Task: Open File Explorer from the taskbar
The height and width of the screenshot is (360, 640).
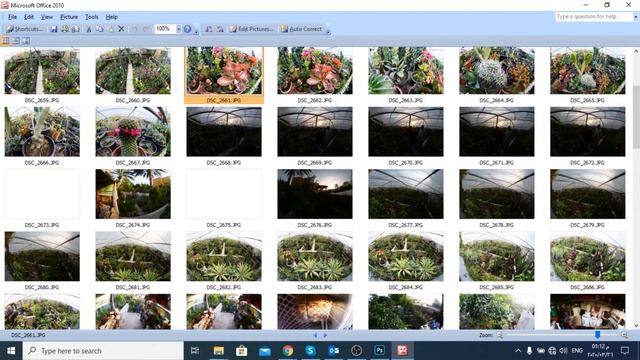Action: pos(219,350)
